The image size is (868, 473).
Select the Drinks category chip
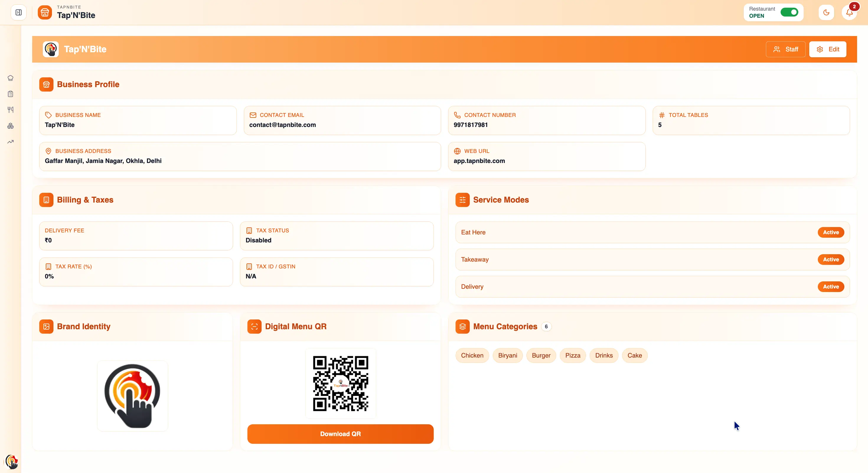tap(604, 355)
